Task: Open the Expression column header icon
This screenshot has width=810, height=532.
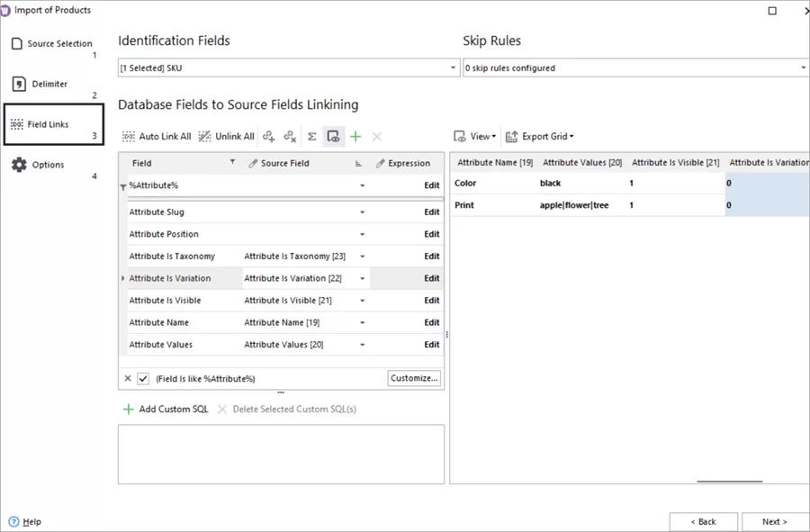Action: point(379,163)
